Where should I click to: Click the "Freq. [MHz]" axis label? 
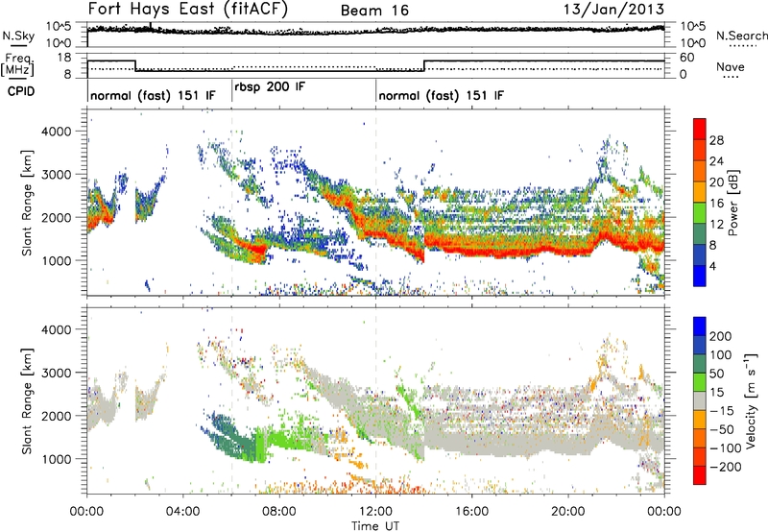pyautogui.click(x=18, y=64)
